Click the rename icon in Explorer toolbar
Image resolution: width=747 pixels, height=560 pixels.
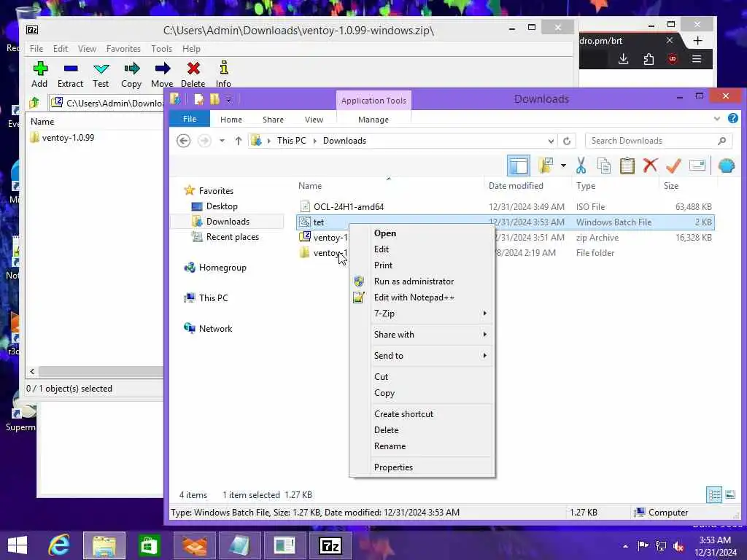tap(697, 166)
